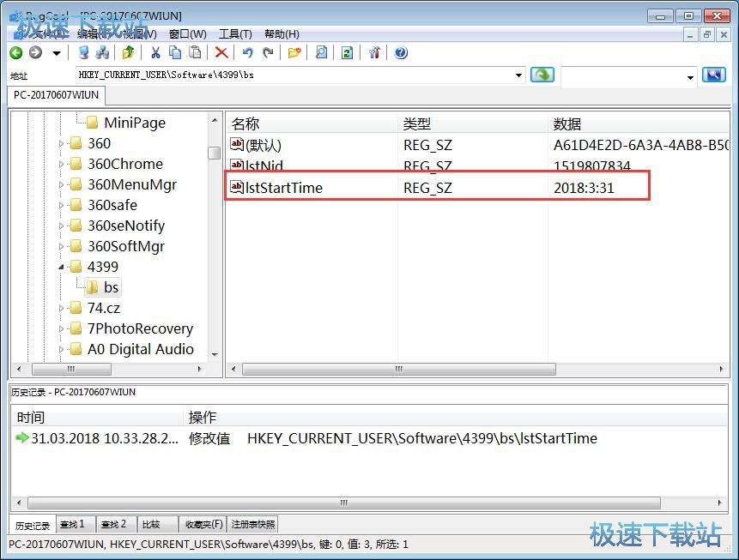739x560 pixels.
Task: Click the green Back navigation arrow
Action: [16, 53]
